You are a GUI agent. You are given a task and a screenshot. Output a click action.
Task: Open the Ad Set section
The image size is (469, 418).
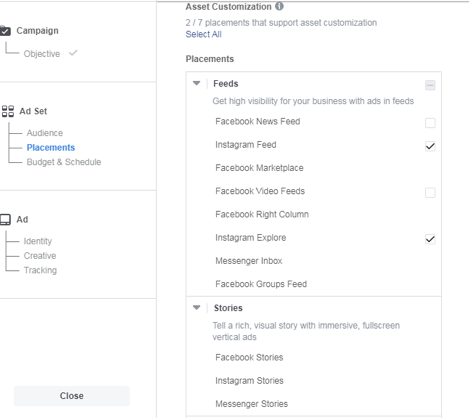coord(33,111)
